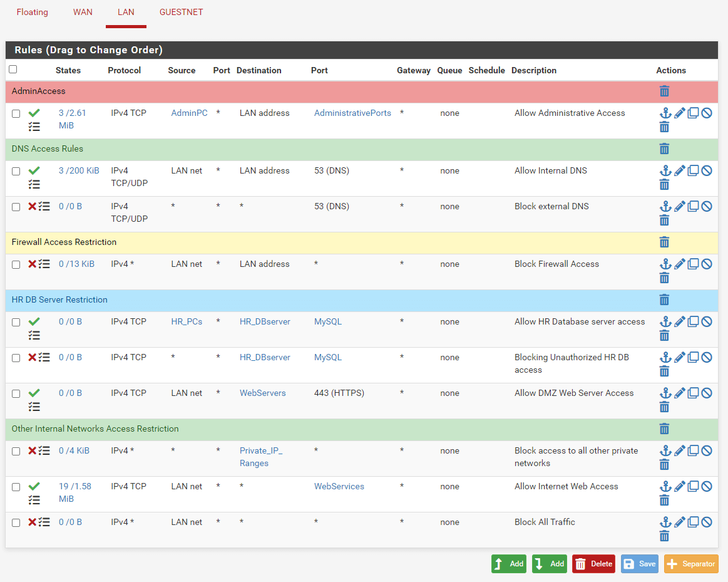Click the red Delete button
The image size is (728, 582).
pyautogui.click(x=593, y=564)
